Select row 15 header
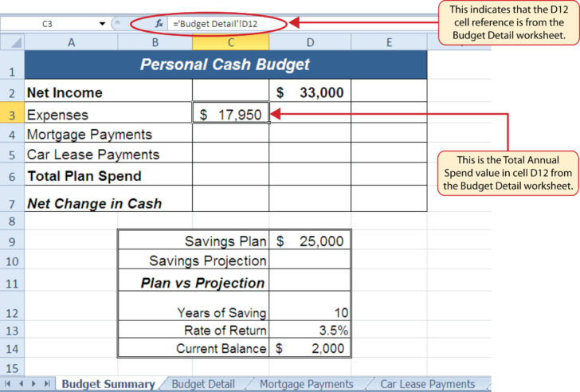Image resolution: width=580 pixels, height=392 pixels. point(12,367)
